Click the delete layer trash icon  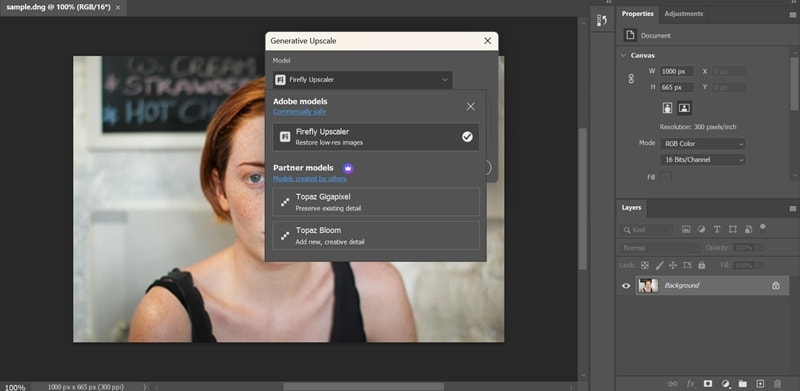[x=778, y=384]
